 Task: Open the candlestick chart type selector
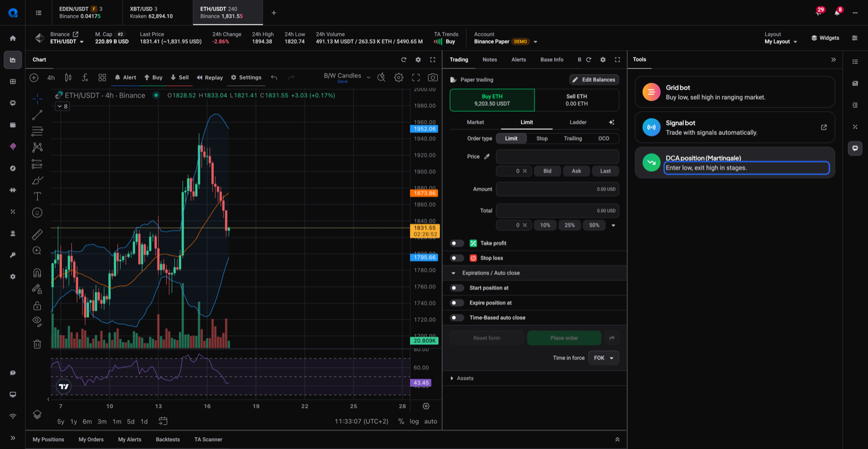[68, 78]
